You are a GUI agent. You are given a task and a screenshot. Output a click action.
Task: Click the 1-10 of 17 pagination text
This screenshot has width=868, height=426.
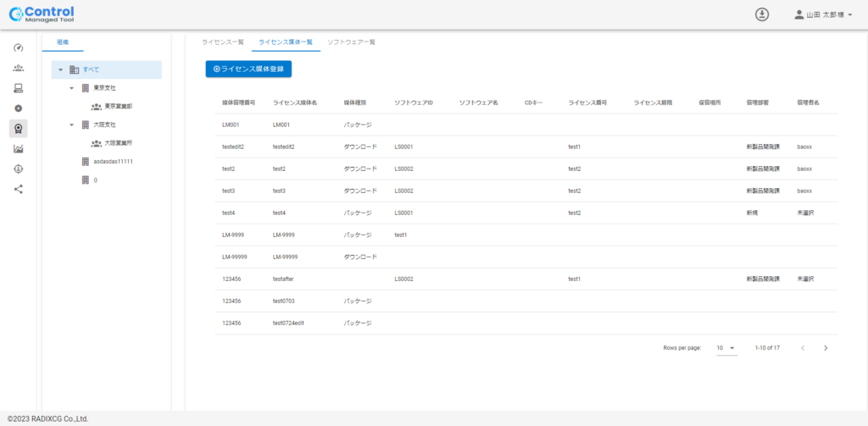coord(768,348)
